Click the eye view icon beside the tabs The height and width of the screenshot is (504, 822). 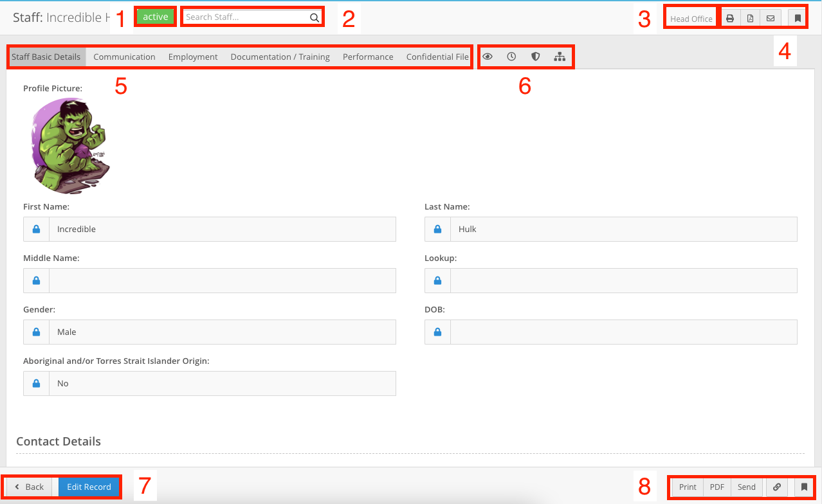click(488, 57)
